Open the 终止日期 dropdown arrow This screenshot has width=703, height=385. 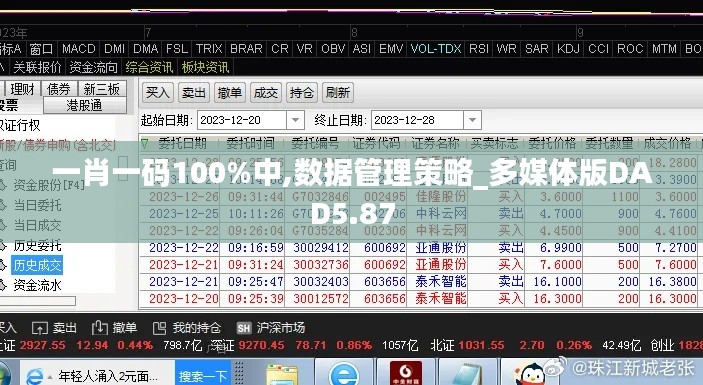pos(472,120)
